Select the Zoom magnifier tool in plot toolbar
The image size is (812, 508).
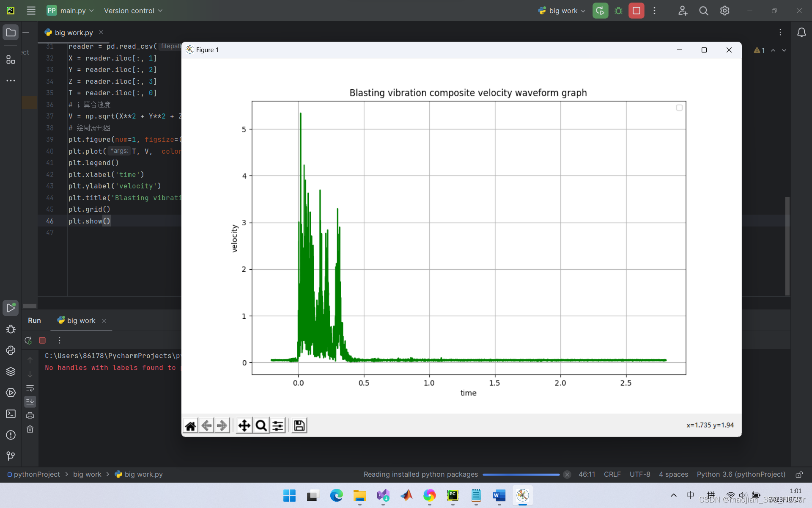point(261,425)
